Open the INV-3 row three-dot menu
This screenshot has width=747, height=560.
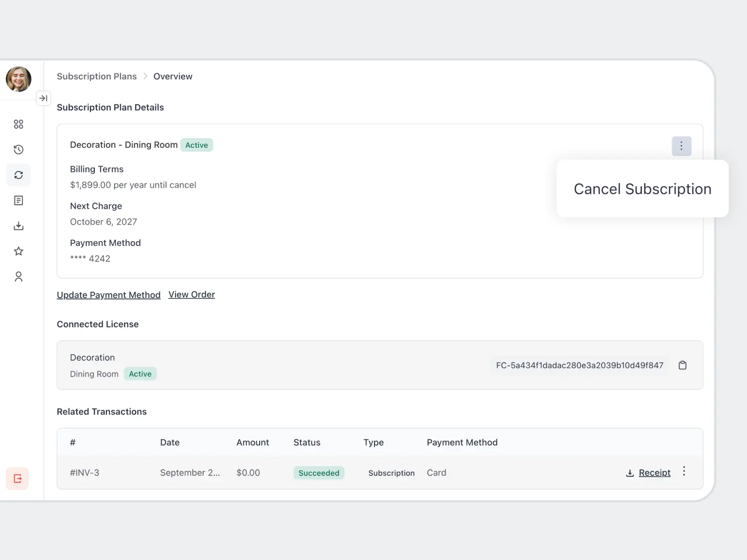[684, 471]
